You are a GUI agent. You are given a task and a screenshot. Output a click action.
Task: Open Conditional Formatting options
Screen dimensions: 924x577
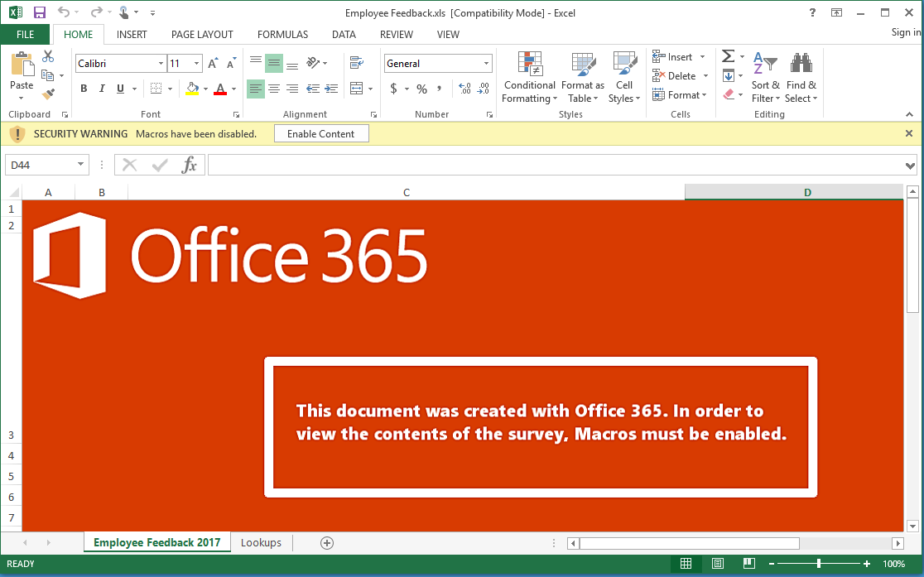click(x=530, y=78)
